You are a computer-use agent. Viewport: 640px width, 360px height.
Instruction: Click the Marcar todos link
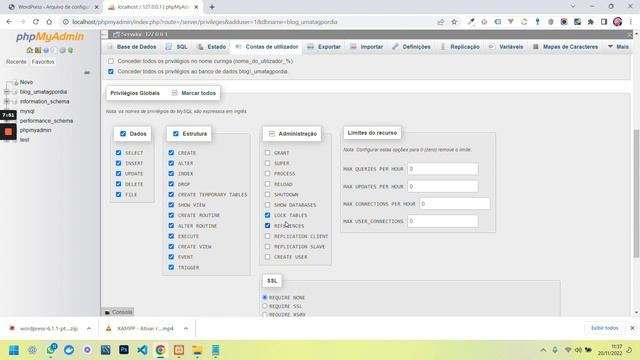198,93
